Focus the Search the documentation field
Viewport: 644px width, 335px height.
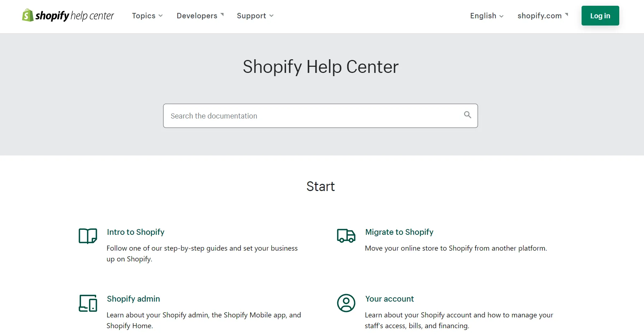320,116
